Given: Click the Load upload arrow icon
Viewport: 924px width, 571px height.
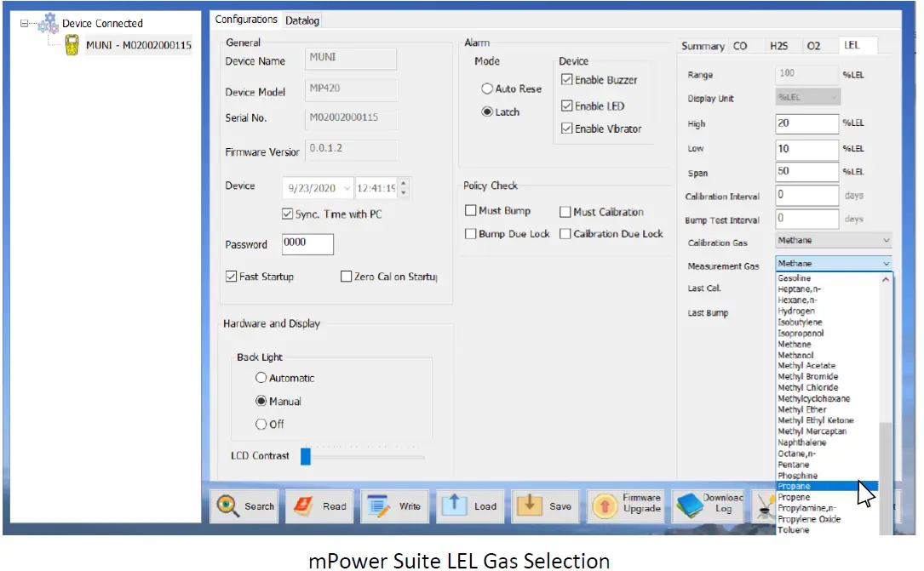Looking at the screenshot, I should tap(455, 505).
